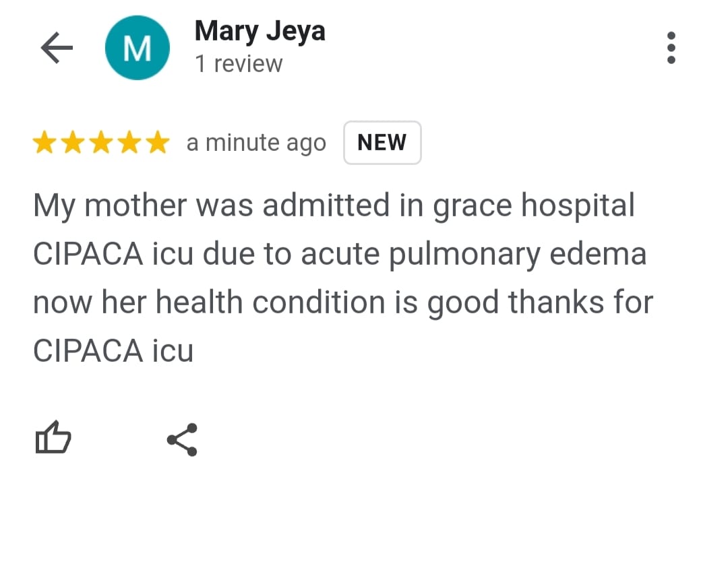
Task: Open Mary Jeya's profile name
Action: [x=260, y=31]
